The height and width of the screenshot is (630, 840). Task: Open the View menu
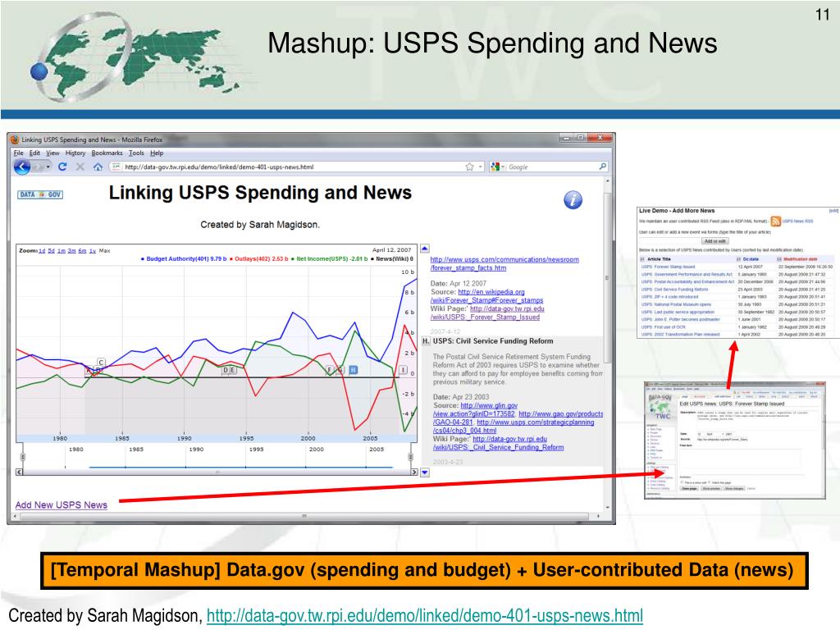pos(52,153)
